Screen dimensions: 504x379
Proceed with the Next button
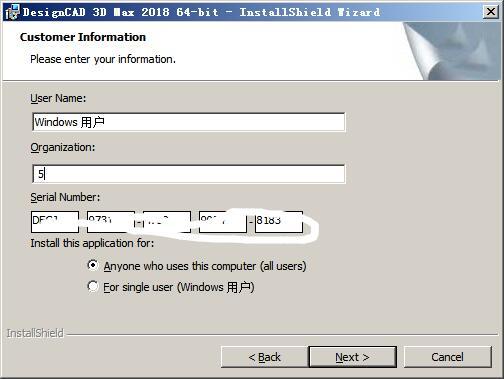pos(353,357)
